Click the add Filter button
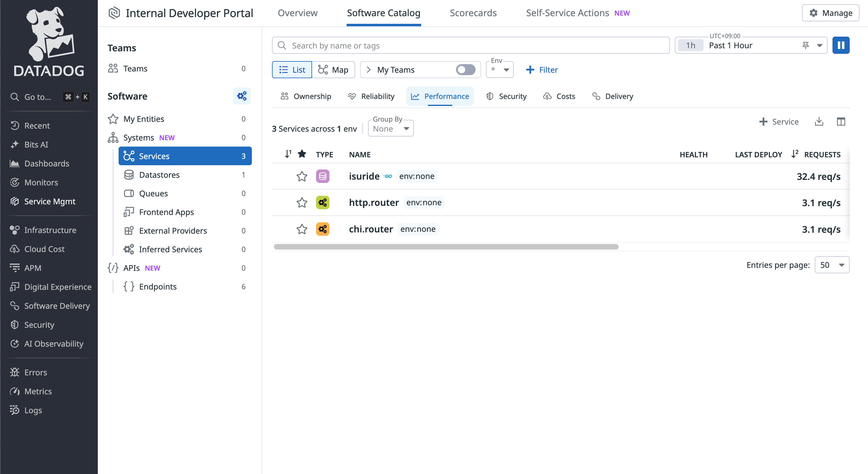 click(542, 70)
